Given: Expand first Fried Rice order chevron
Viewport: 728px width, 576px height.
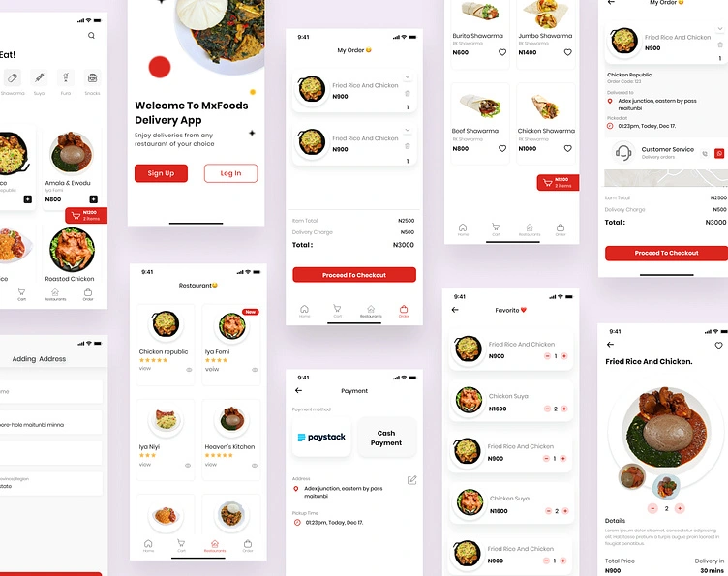Looking at the screenshot, I should [x=408, y=77].
